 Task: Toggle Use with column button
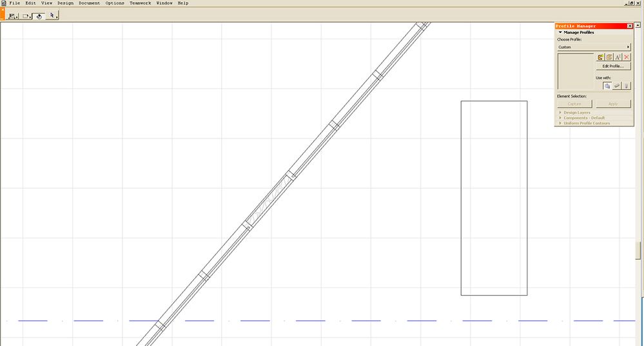tap(626, 86)
